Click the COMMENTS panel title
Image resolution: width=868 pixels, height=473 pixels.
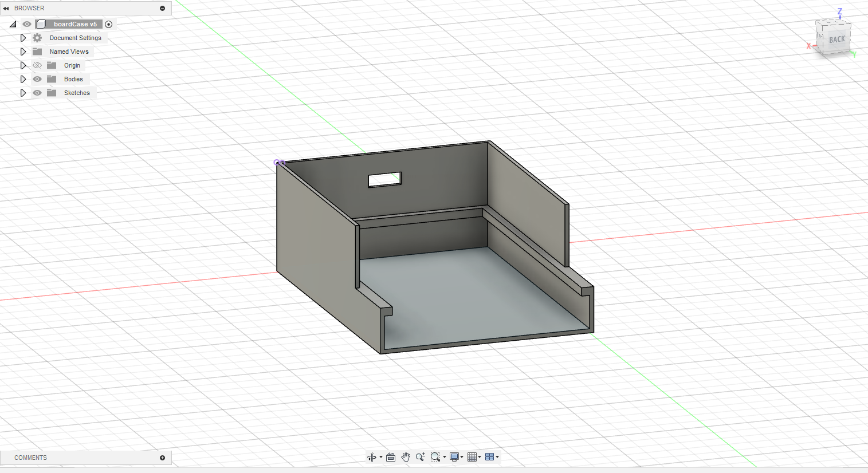pos(31,458)
